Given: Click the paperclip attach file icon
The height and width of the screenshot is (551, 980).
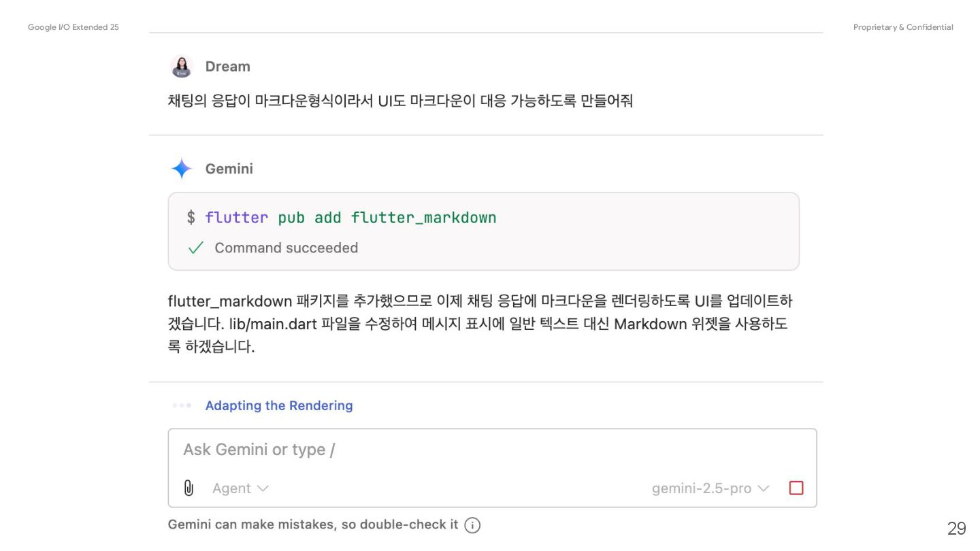Looking at the screenshot, I should tap(189, 488).
